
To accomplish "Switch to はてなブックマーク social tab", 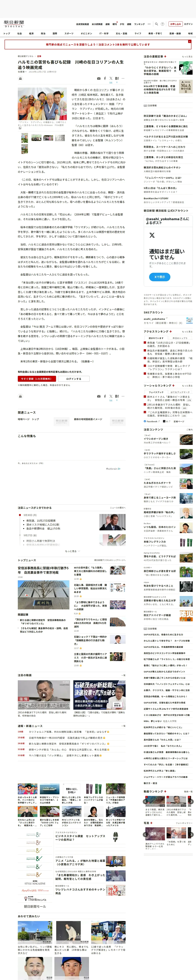I will (180, 392).
